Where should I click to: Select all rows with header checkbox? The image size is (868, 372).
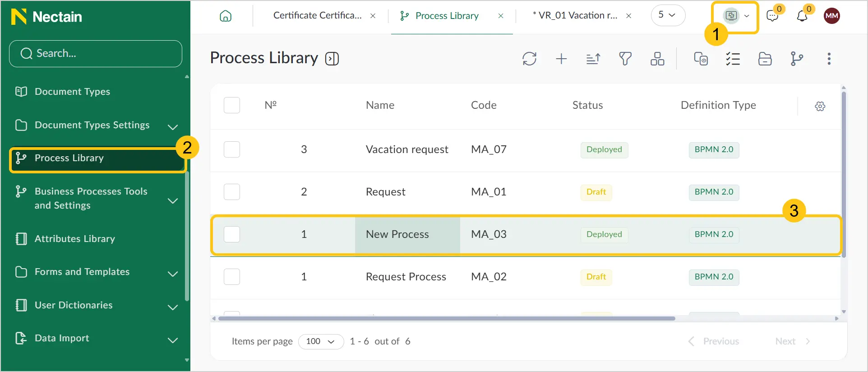pos(232,105)
